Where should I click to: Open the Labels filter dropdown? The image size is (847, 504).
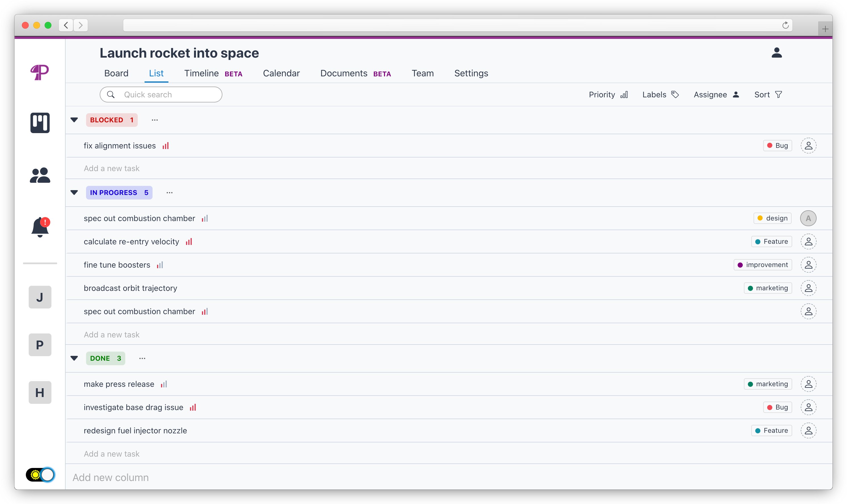(x=660, y=95)
